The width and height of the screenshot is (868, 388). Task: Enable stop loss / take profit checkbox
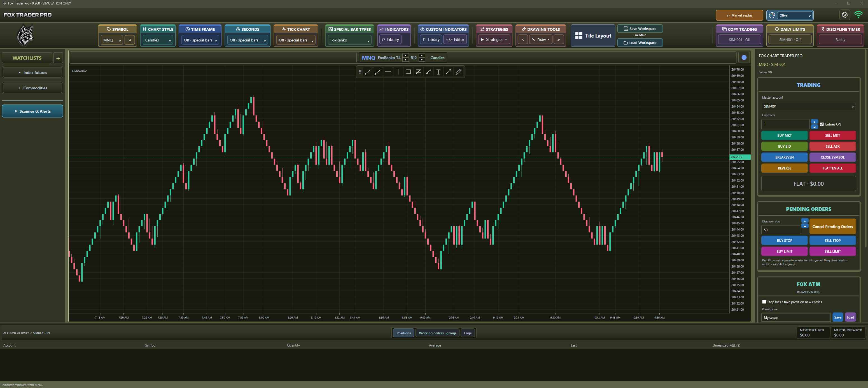764,302
